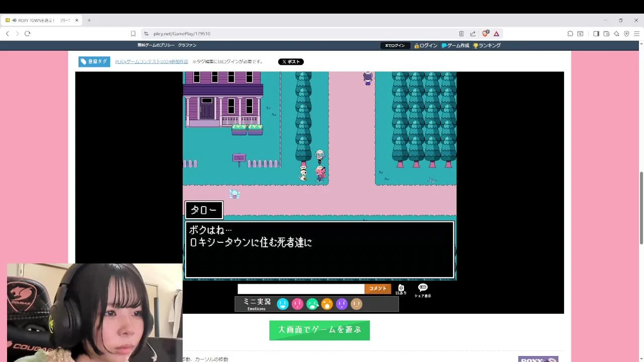Open the Brave Rewards triangle icon
This screenshot has width=644, height=362.
point(497,34)
